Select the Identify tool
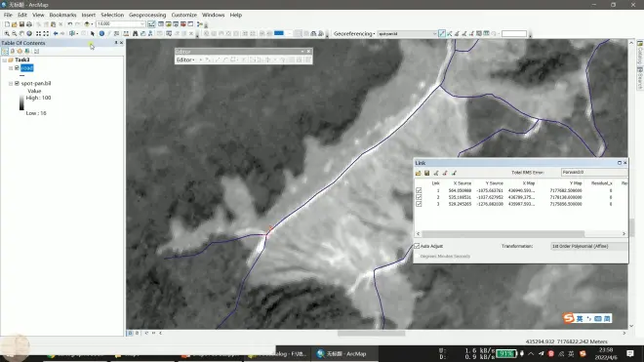 pyautogui.click(x=101, y=34)
